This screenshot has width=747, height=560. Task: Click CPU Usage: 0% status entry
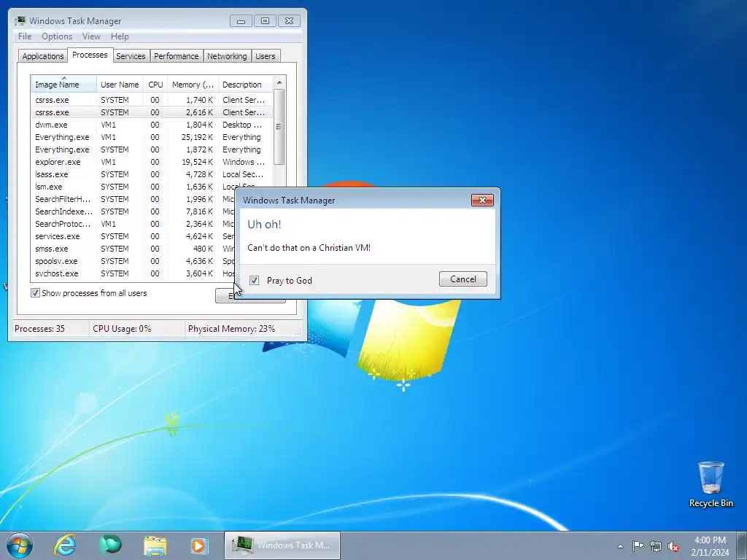[136, 329]
